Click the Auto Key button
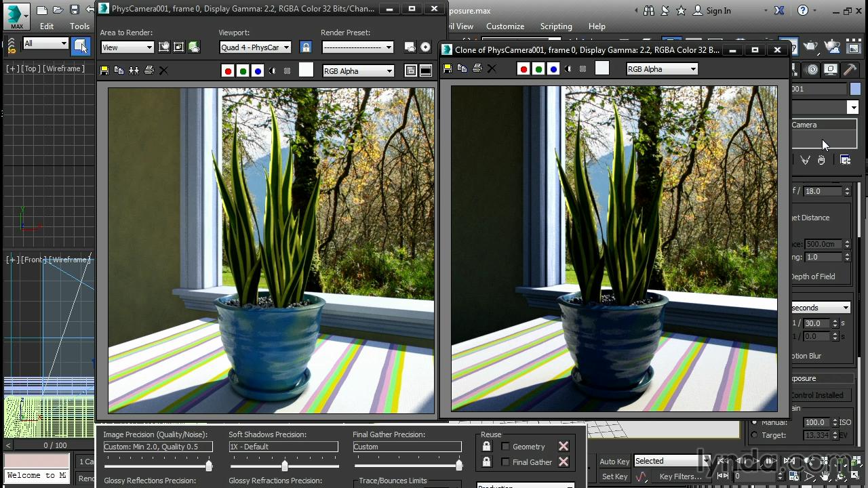868x488 pixels. tap(614, 461)
